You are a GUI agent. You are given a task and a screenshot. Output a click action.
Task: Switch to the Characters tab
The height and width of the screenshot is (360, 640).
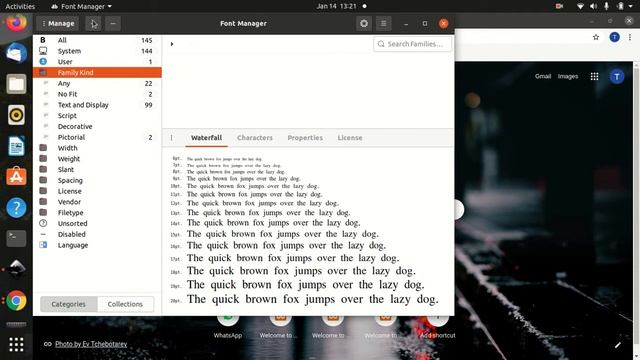click(255, 138)
